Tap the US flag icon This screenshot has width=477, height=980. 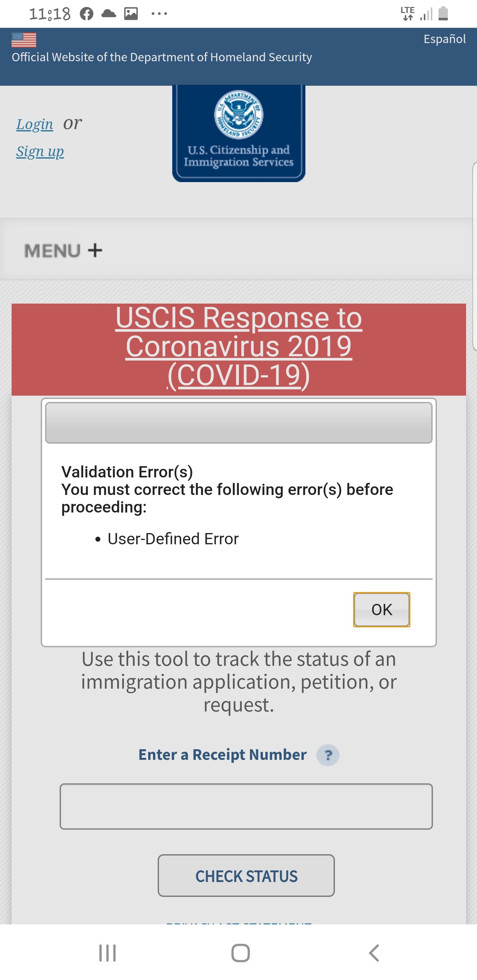24,40
